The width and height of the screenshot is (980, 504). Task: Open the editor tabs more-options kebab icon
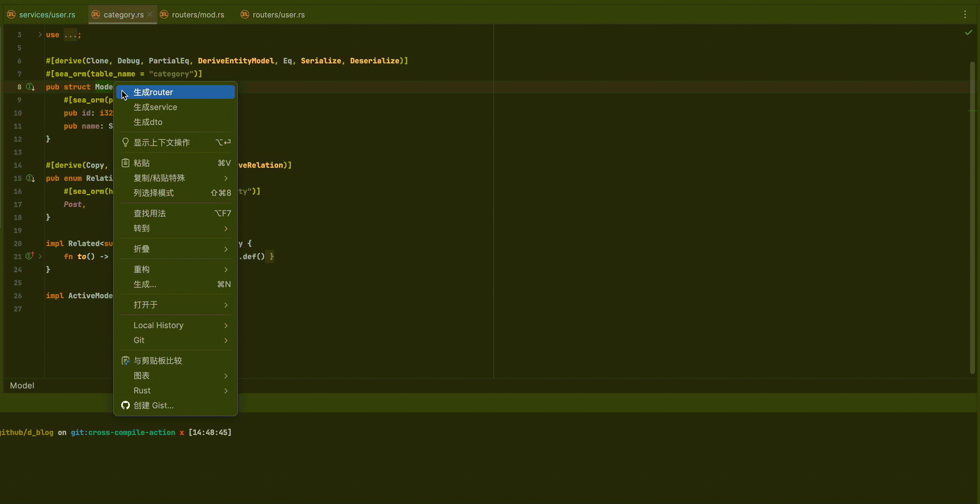pyautogui.click(x=965, y=15)
